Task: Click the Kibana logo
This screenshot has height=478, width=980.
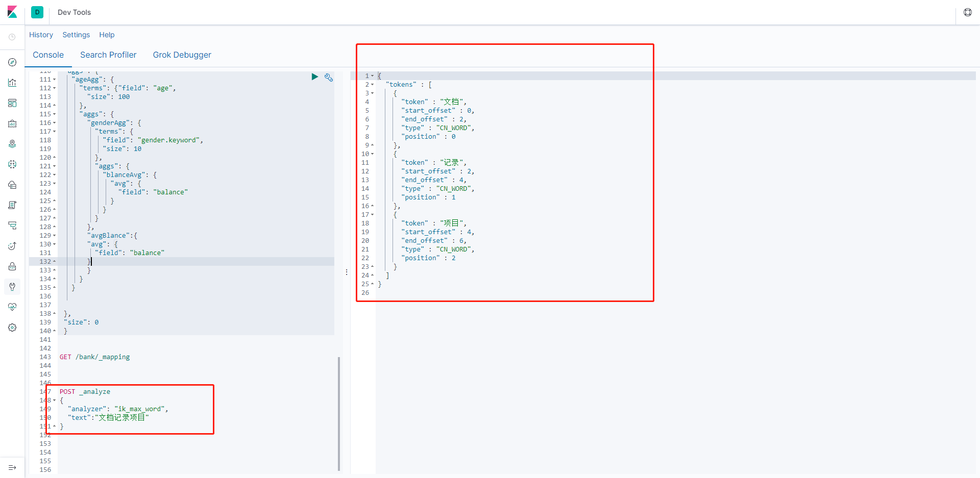Action: pos(12,12)
